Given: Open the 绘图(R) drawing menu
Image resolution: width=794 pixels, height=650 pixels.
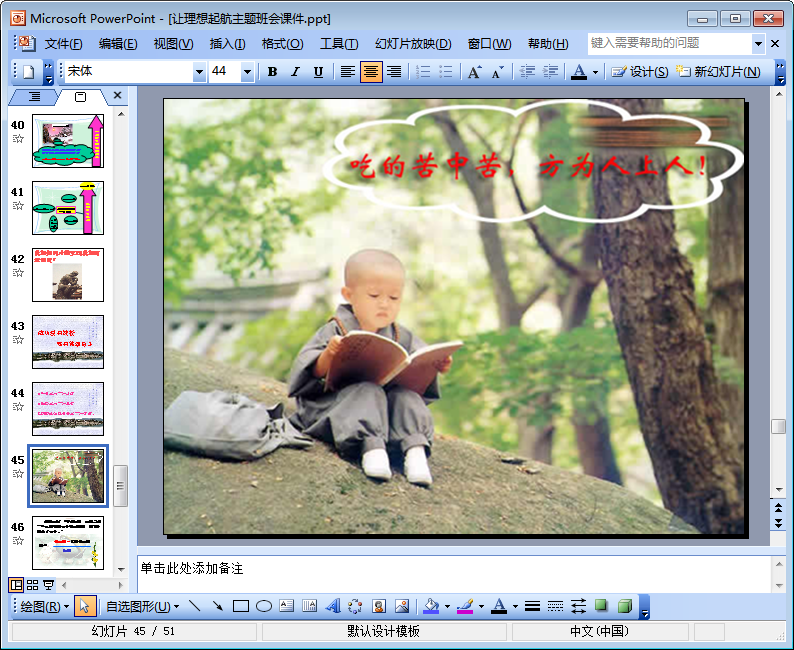Looking at the screenshot, I should [45, 606].
